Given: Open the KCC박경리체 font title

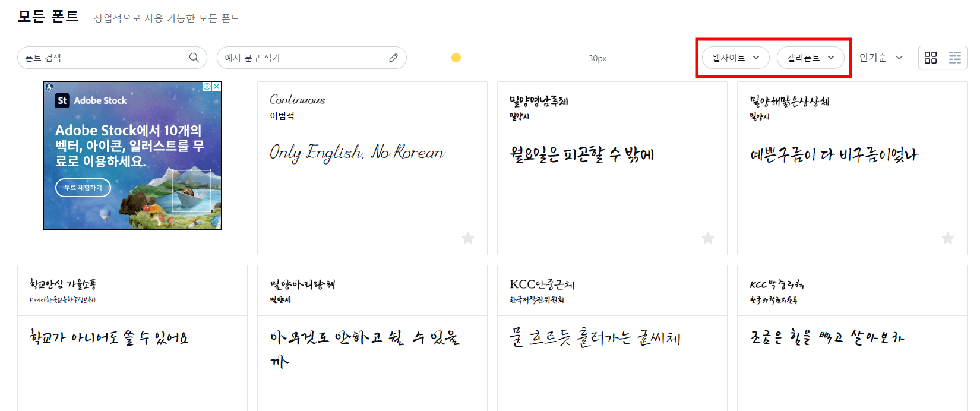Looking at the screenshot, I should pyautogui.click(x=777, y=284).
